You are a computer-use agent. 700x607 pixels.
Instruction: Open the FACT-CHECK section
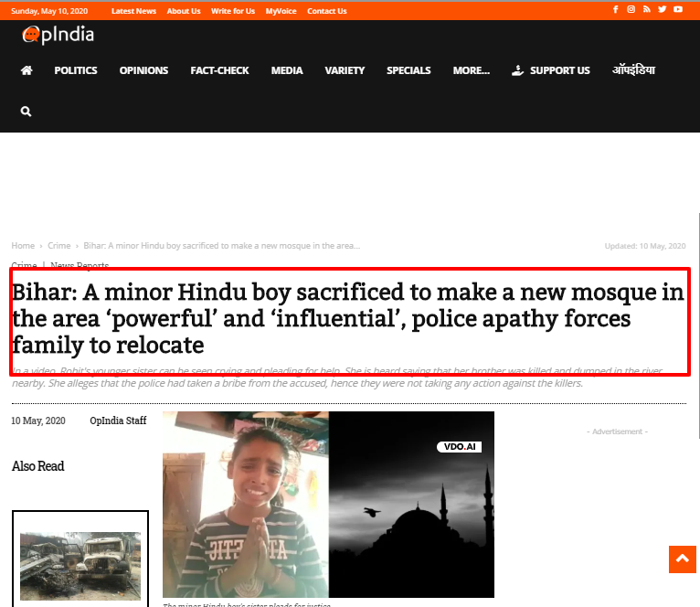click(219, 70)
